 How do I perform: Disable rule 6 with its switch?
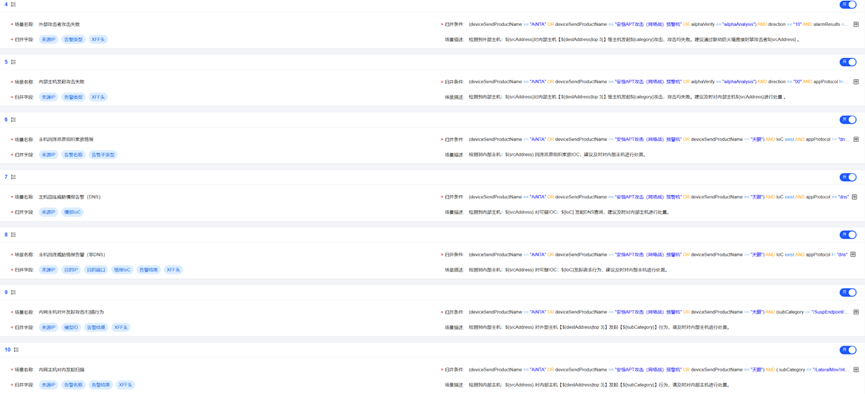[x=848, y=120]
